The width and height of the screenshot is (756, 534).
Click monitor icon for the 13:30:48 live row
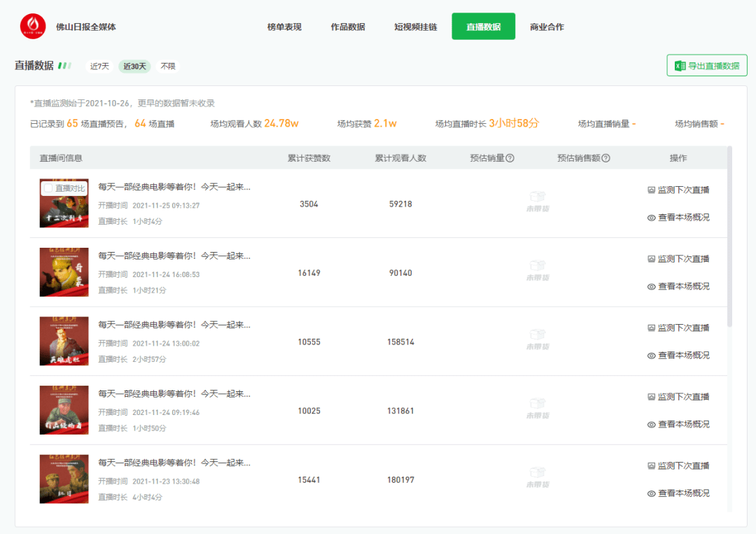click(651, 465)
